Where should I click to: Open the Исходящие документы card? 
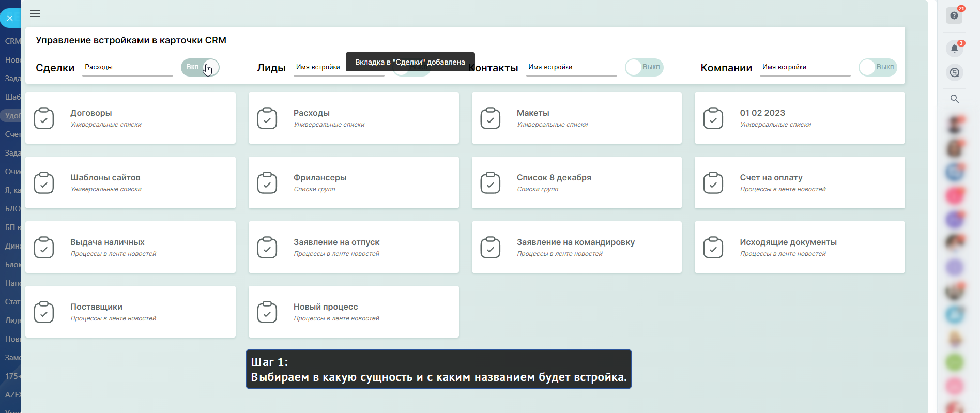click(799, 247)
